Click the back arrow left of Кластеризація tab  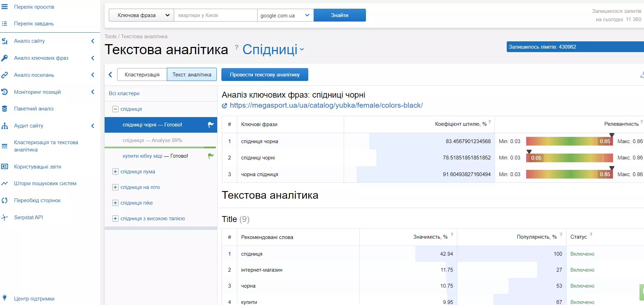111,75
